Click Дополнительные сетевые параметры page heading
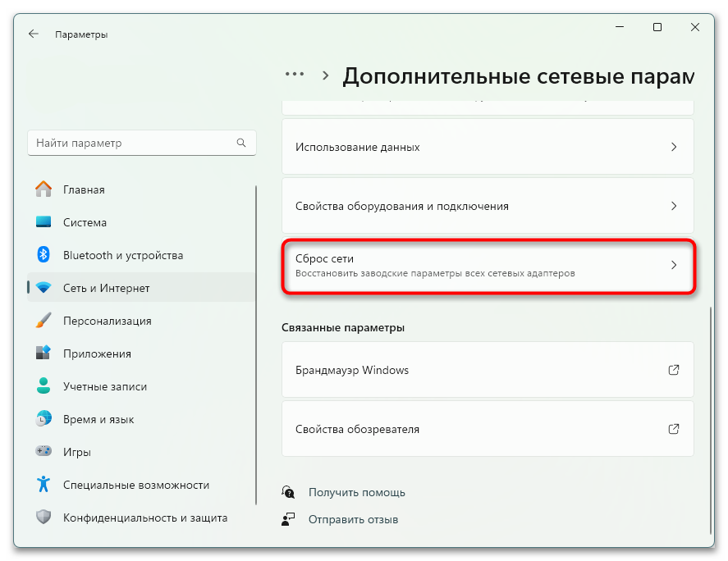Viewport: 728px width, 561px height. [519, 76]
